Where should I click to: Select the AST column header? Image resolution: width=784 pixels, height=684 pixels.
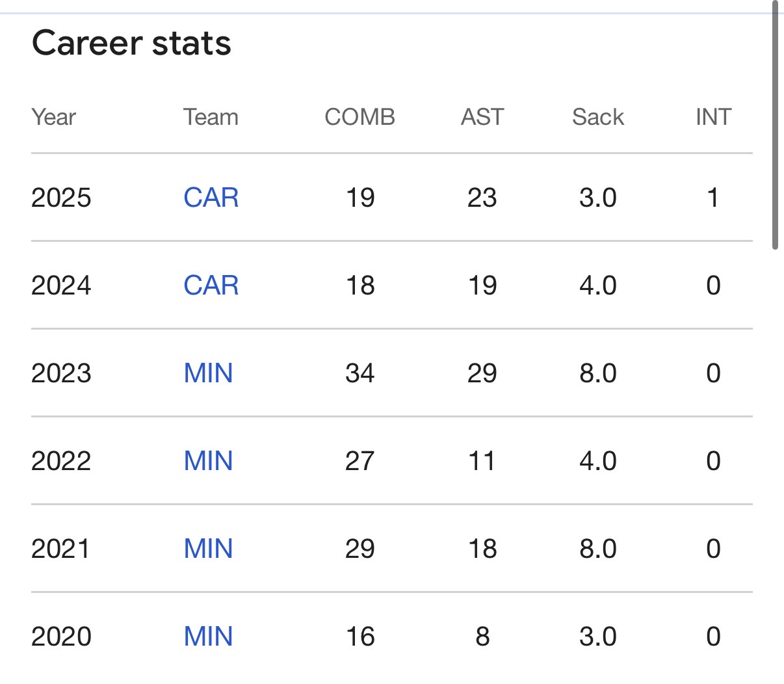482,117
